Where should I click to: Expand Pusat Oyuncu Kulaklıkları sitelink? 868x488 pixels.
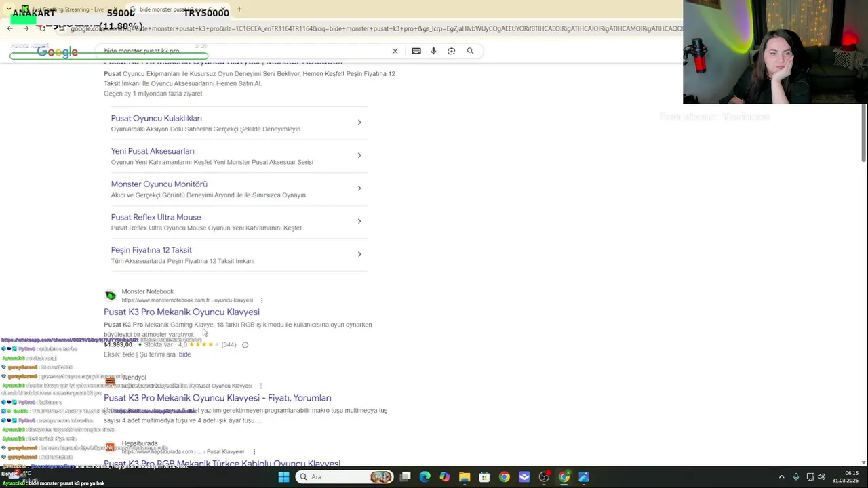point(359,123)
